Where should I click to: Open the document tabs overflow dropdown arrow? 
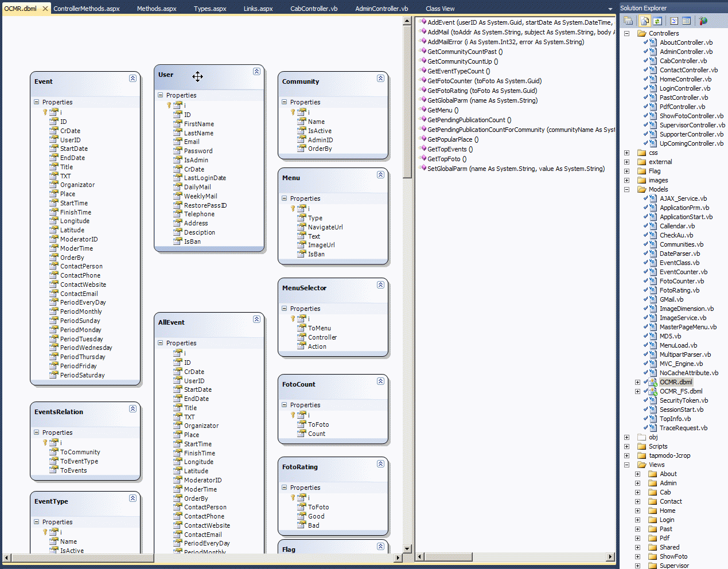point(610,9)
